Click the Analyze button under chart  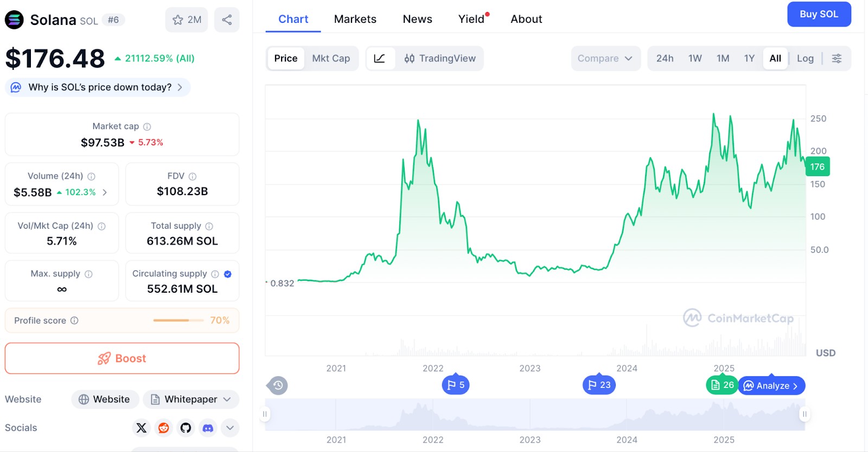(772, 385)
